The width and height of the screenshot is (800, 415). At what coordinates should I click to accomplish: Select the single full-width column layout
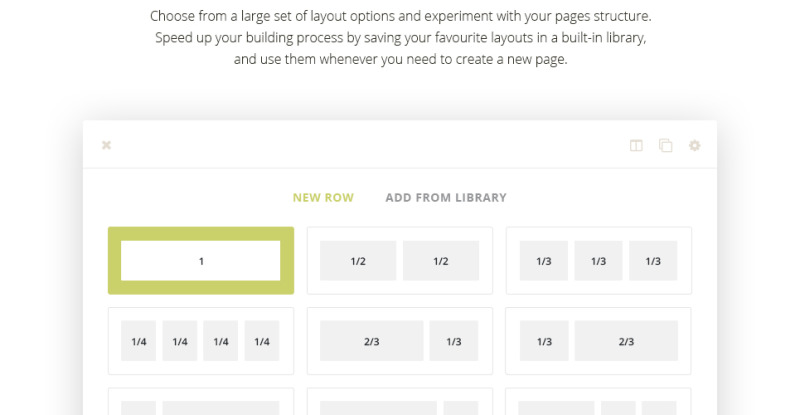tap(201, 260)
